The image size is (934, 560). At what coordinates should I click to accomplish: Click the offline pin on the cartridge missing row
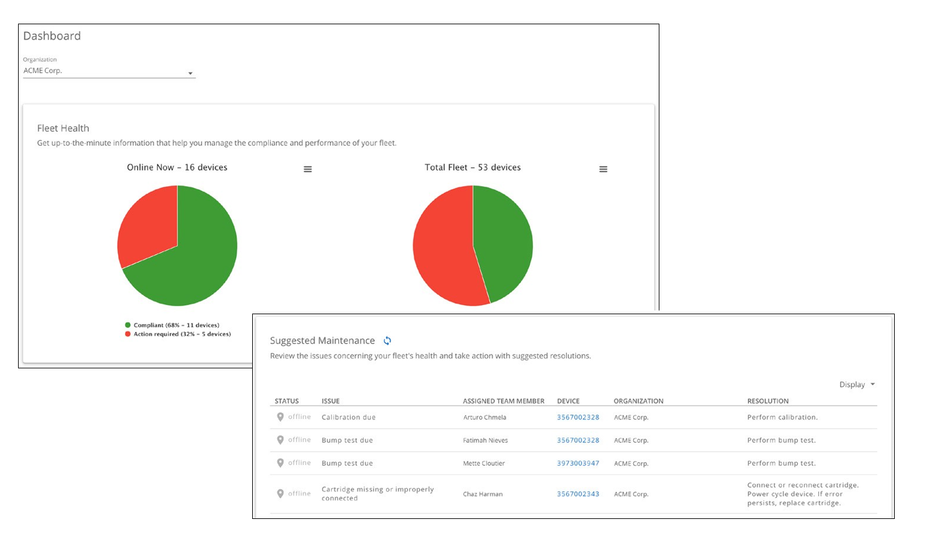tap(280, 493)
